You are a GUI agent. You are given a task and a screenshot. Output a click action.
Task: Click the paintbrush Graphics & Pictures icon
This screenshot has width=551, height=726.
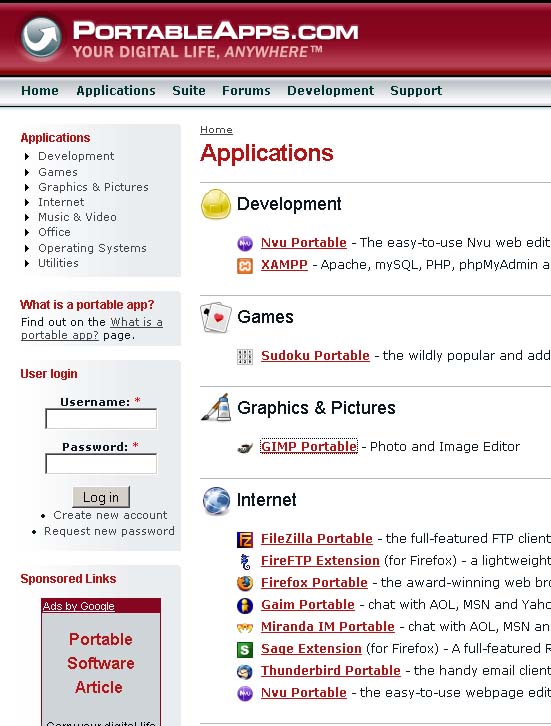(x=216, y=407)
